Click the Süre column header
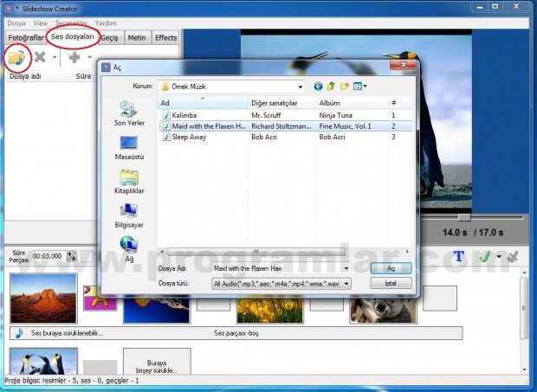This screenshot has height=392, width=537. click(x=83, y=76)
